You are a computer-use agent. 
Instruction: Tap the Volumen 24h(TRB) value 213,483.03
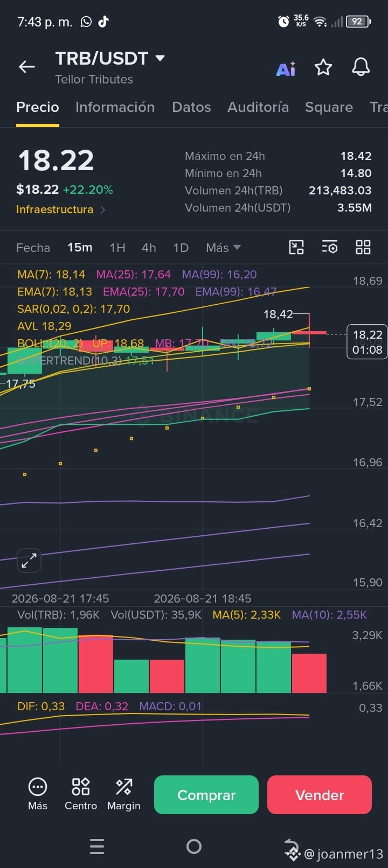pyautogui.click(x=340, y=191)
